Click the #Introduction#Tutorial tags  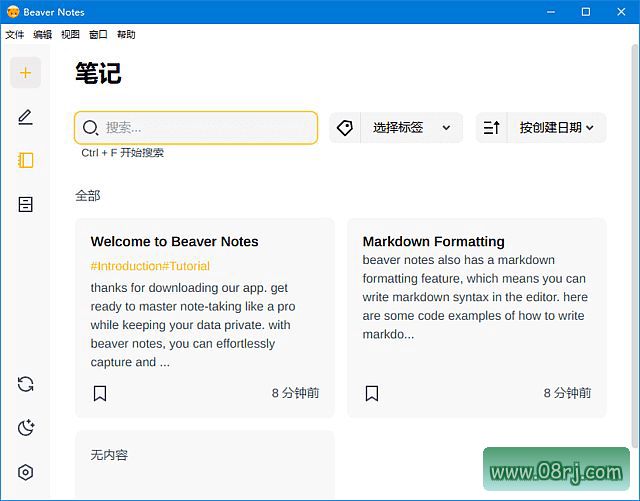coord(150,266)
